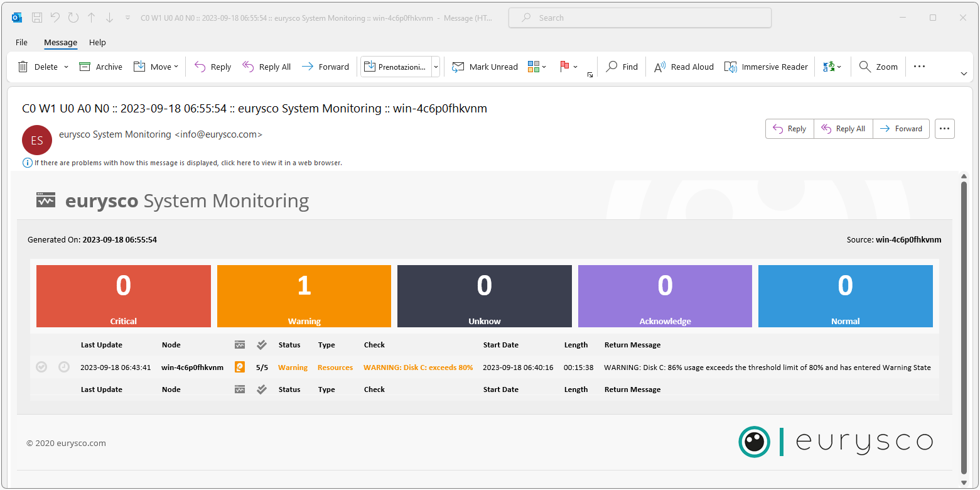The height and width of the screenshot is (490, 980).
Task: Click the monitor icon beside eurysco System Monitoring heading
Action: point(46,200)
